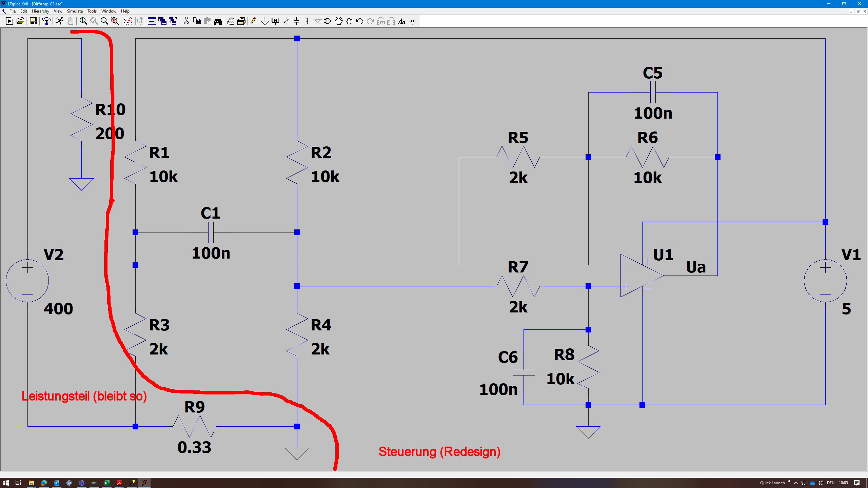
Task: Open Find with the binoculars icon
Action: click(x=218, y=21)
